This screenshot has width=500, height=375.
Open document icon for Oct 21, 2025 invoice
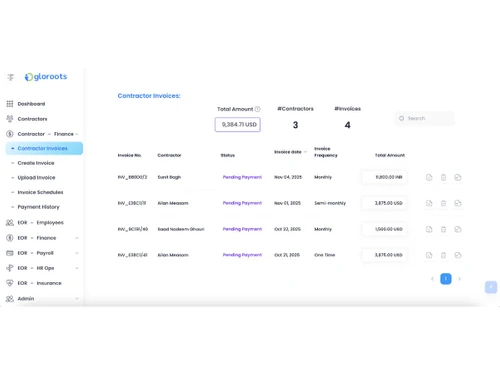pos(429,255)
